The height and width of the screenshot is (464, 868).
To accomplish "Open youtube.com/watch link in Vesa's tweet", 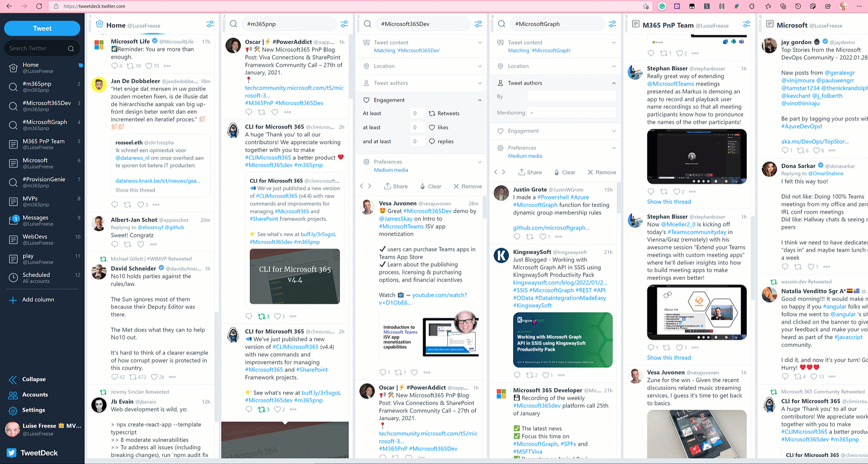I will 423,299.
